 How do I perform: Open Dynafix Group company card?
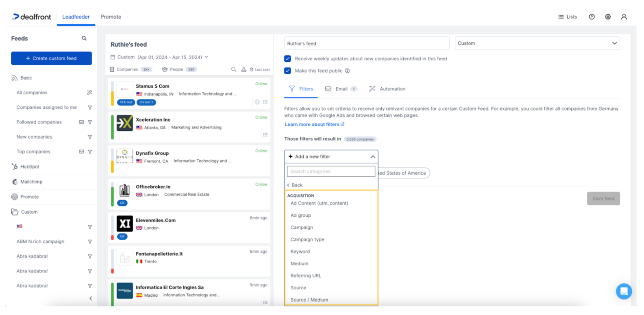click(189, 161)
